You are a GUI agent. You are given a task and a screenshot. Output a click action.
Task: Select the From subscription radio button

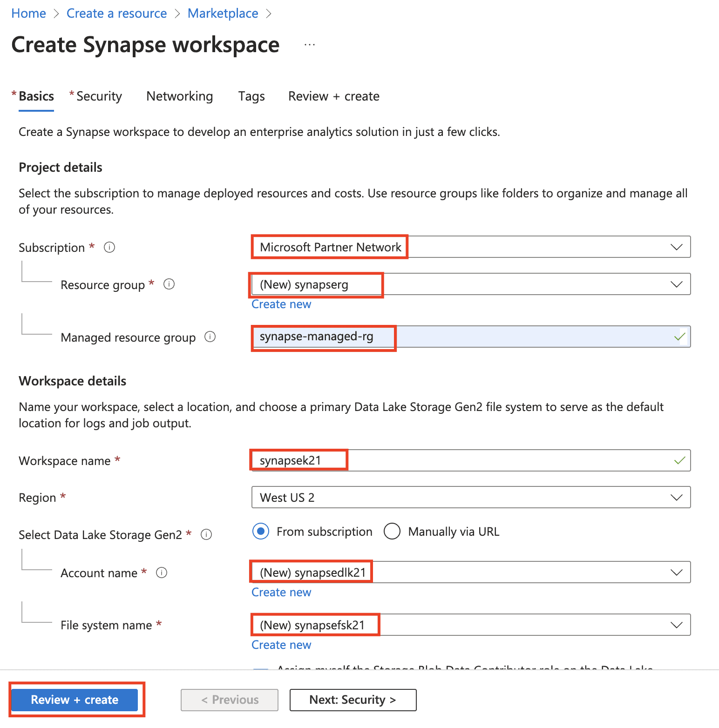tap(261, 531)
